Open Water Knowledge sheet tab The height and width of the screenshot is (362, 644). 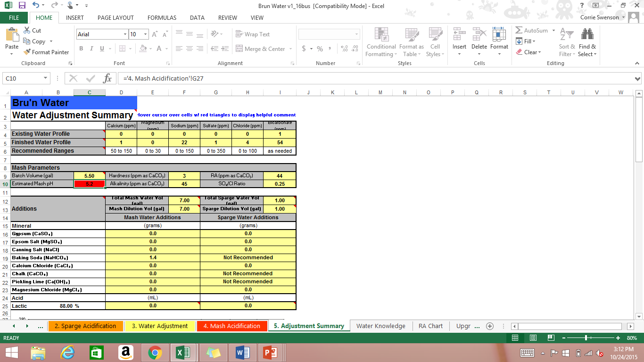coord(381,326)
